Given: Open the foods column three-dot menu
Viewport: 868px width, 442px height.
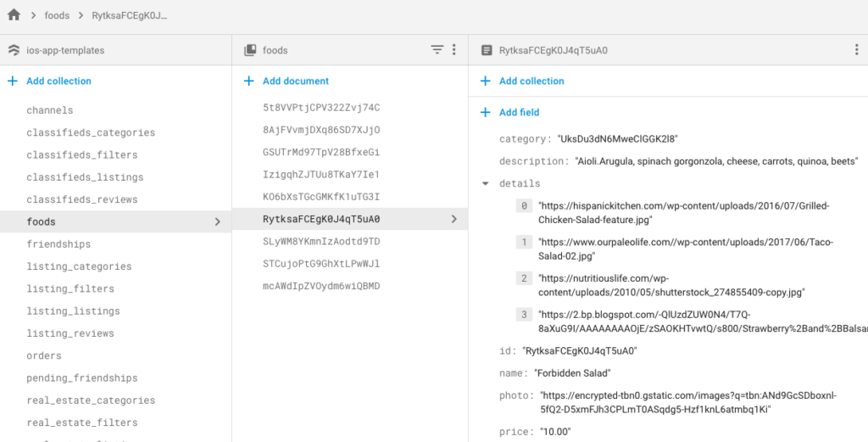Looking at the screenshot, I should [454, 50].
